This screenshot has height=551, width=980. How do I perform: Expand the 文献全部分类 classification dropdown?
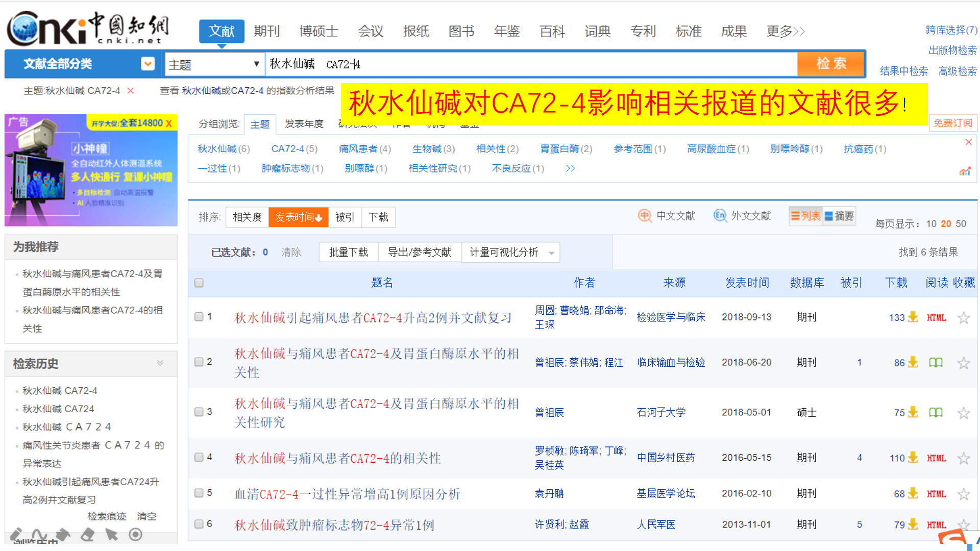pos(148,64)
